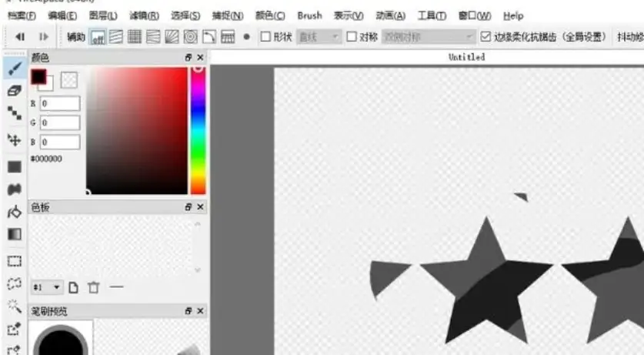Screen dimensions: 644x355
Task: Open the 图层(L) layer menu
Action: click(x=103, y=16)
